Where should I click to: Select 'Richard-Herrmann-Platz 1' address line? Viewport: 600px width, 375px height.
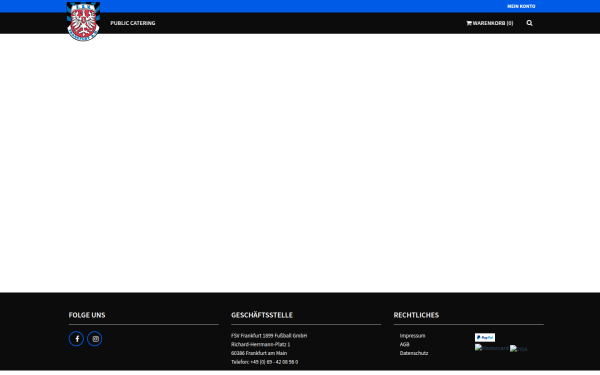261,344
